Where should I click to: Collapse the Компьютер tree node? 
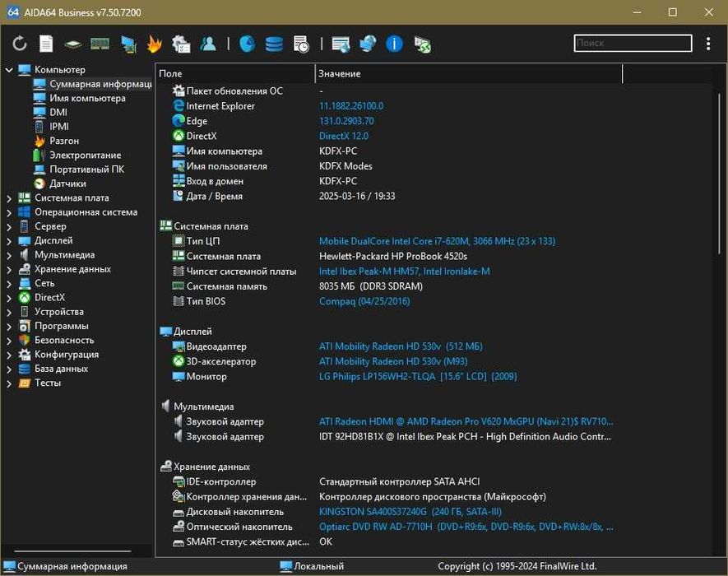(x=9, y=70)
